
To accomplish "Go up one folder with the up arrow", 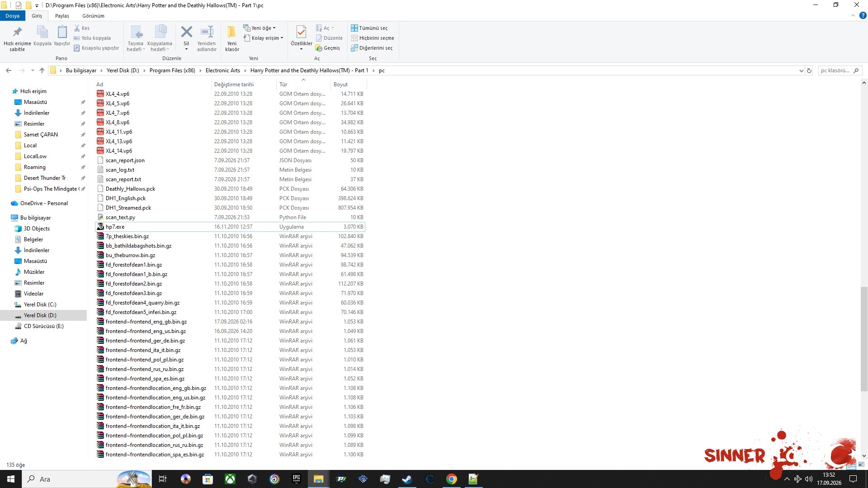I will [x=42, y=70].
